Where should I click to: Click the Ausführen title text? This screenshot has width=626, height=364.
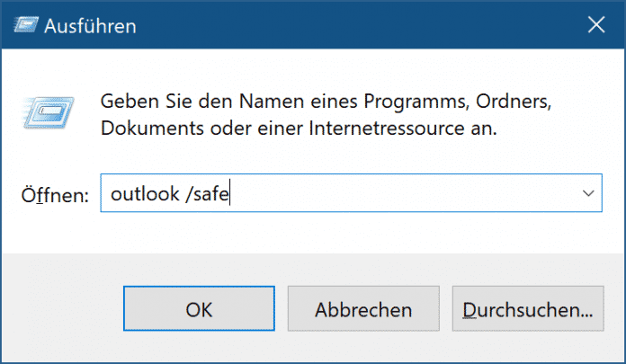point(90,27)
